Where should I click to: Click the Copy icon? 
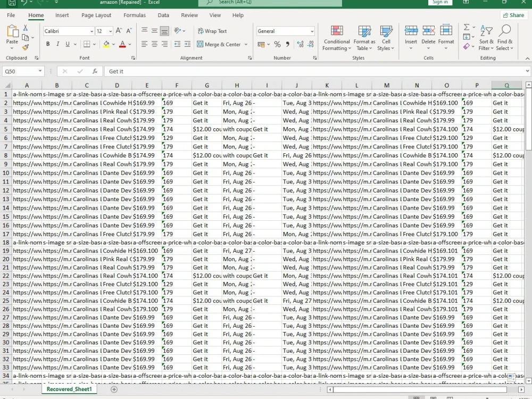pos(26,37)
